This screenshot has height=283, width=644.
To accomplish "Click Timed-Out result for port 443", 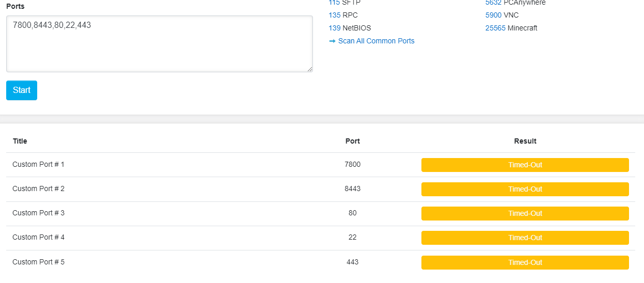I will click(x=525, y=262).
